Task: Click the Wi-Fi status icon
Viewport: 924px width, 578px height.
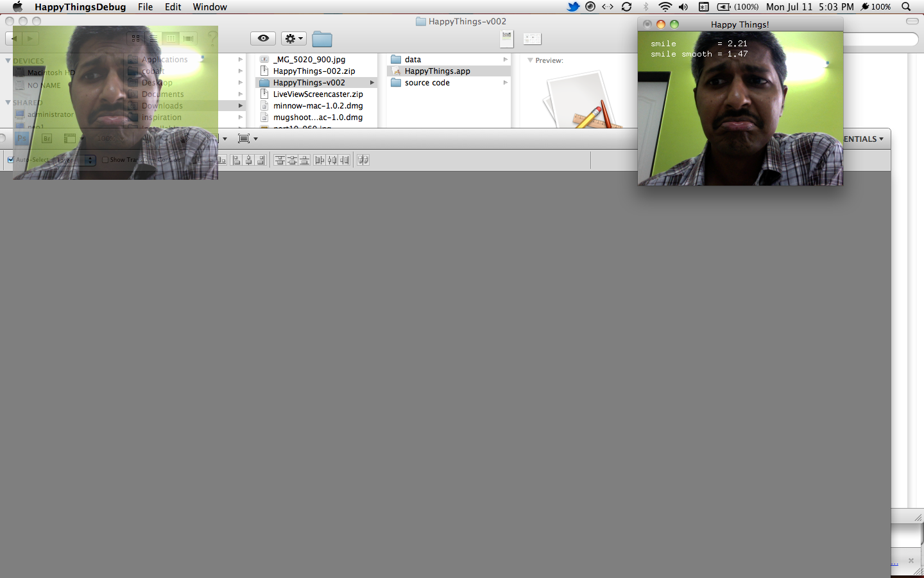Action: (x=665, y=7)
